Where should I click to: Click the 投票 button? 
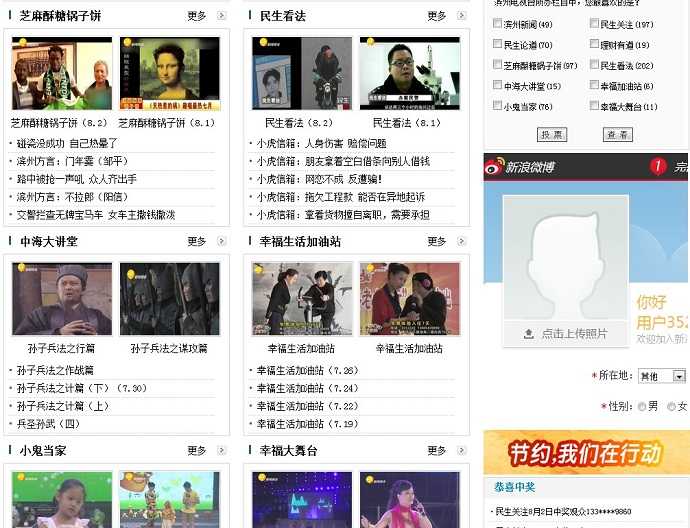click(x=552, y=135)
